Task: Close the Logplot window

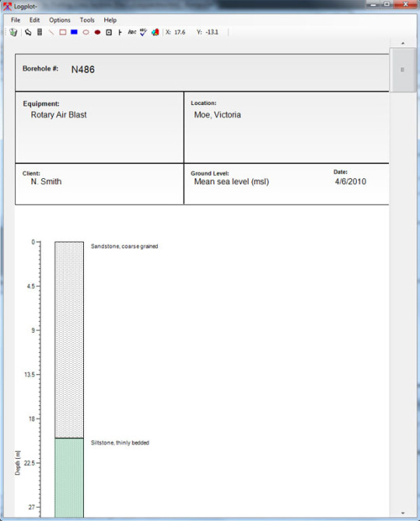Action: pos(405,5)
